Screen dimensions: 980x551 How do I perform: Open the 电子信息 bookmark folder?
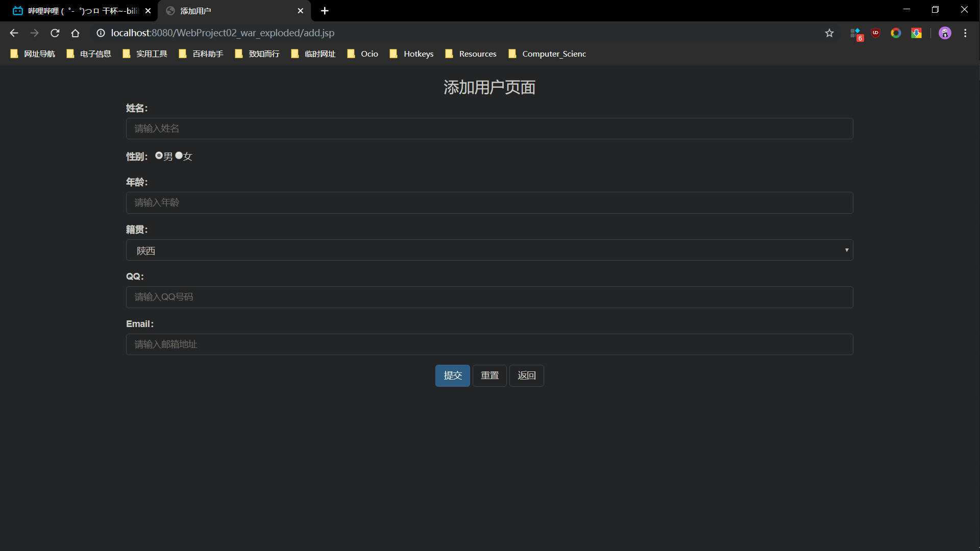pos(89,54)
